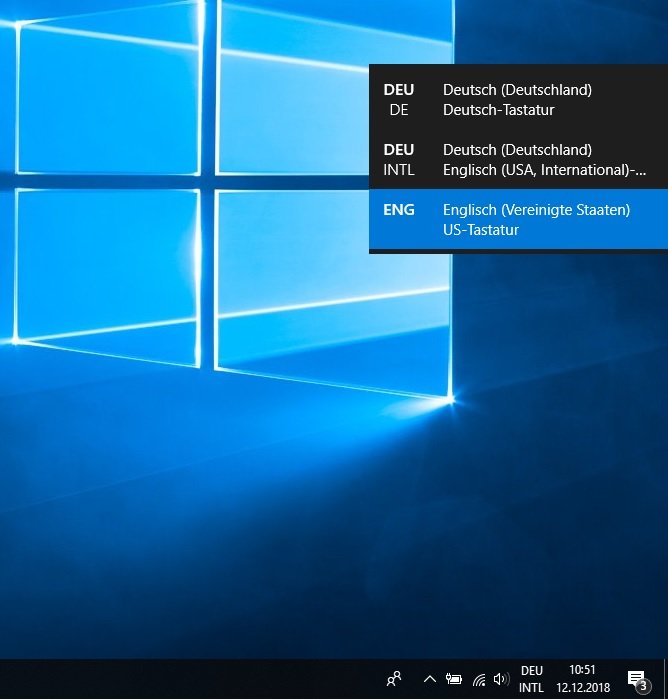Image resolution: width=668 pixels, height=700 pixels.
Task: Show hidden system tray icons
Action: click(x=430, y=680)
